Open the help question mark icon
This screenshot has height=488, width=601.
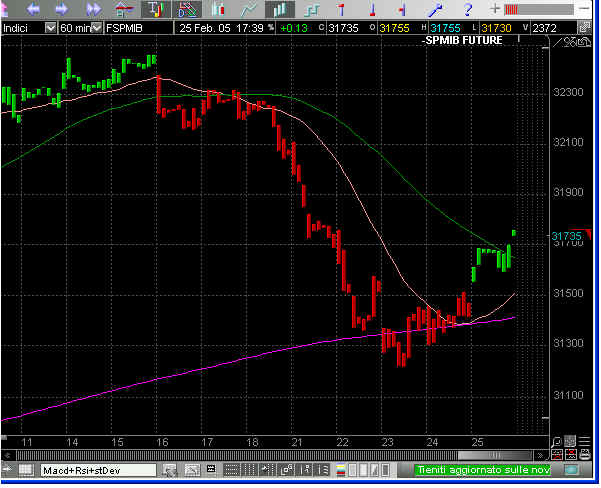click(x=467, y=9)
